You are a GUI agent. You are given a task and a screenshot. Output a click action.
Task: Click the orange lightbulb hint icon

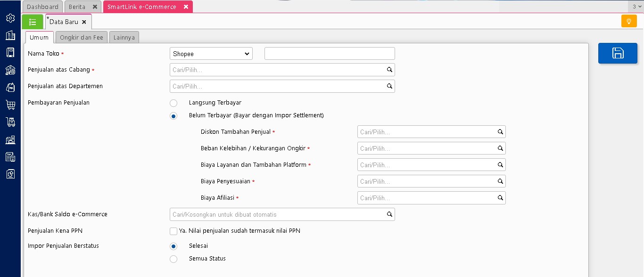click(x=628, y=21)
